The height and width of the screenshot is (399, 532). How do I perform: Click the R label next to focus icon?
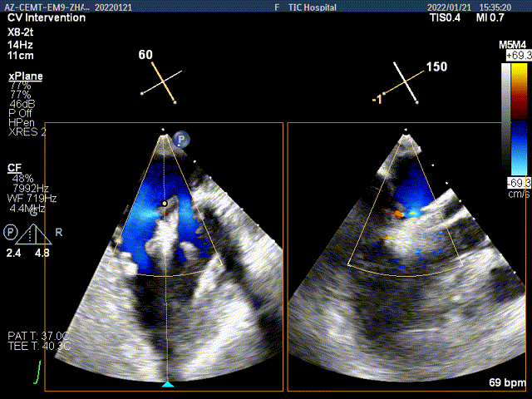pyautogui.click(x=58, y=231)
